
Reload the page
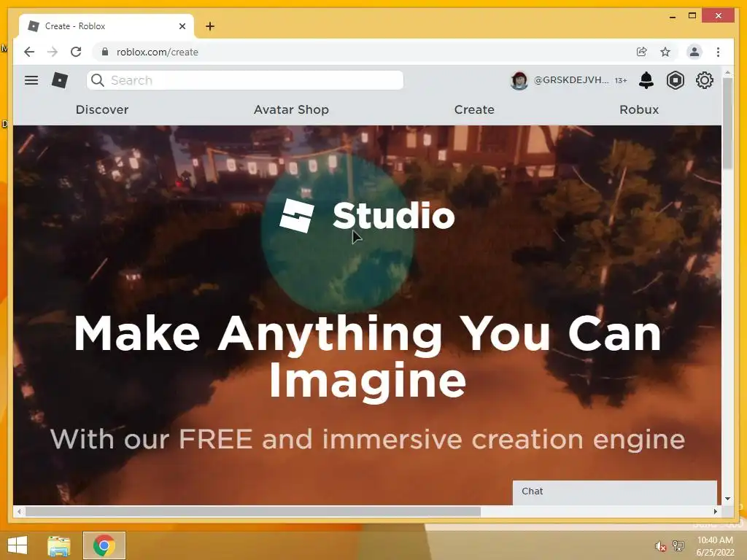76,52
